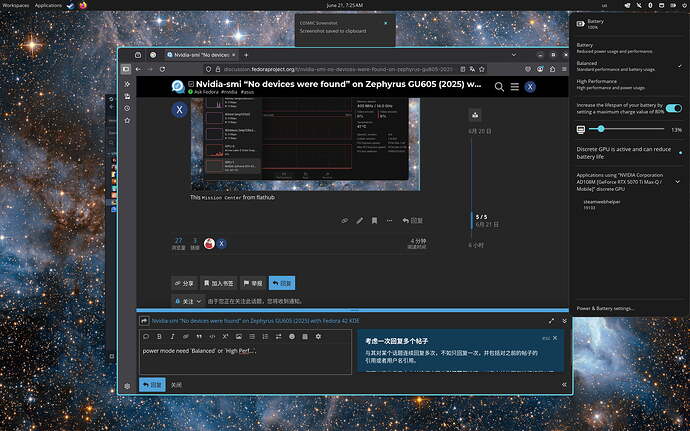The height and width of the screenshot is (431, 690).
Task: Select the Balanced power mode
Action: [x=629, y=66]
